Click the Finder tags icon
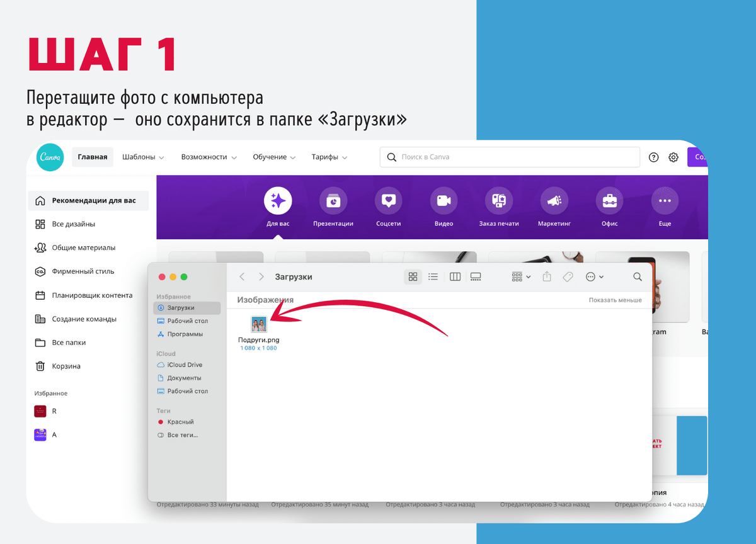 [x=568, y=277]
